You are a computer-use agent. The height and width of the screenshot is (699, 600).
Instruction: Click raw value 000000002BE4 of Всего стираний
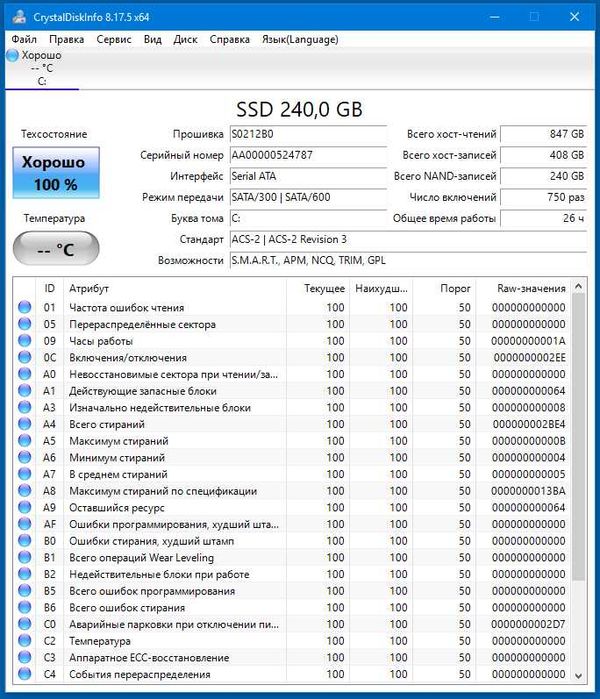pos(529,424)
